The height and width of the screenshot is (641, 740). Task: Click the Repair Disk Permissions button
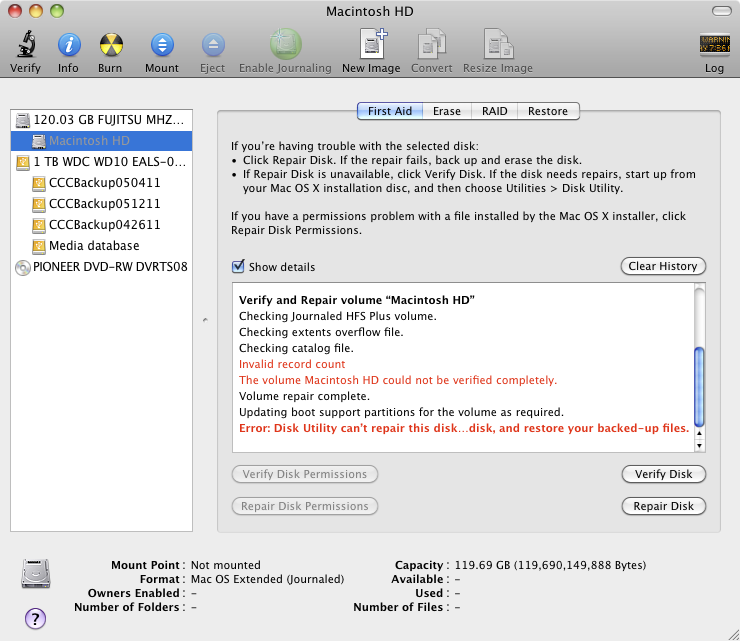click(305, 506)
